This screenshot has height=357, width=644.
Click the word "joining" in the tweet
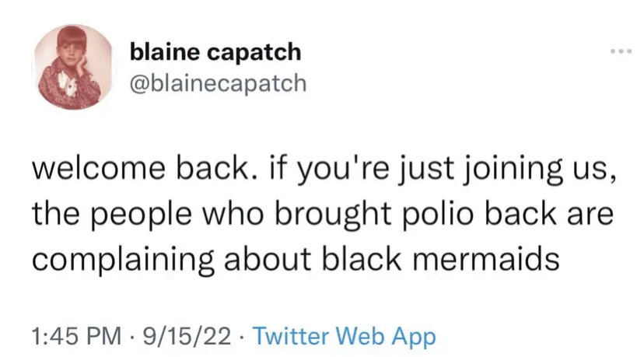point(508,170)
